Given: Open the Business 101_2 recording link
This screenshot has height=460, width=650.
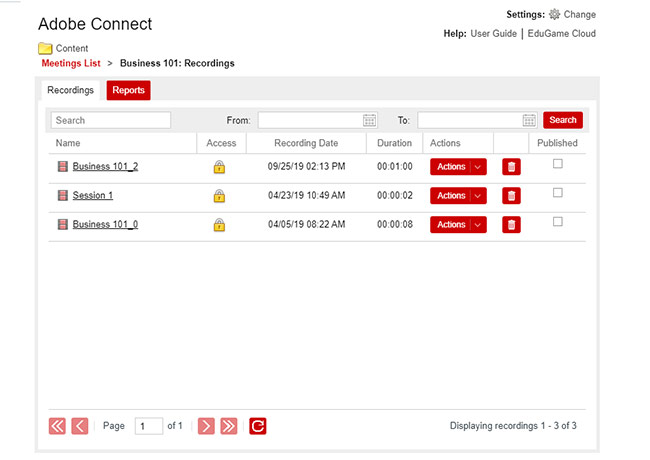Looking at the screenshot, I should [x=105, y=167].
